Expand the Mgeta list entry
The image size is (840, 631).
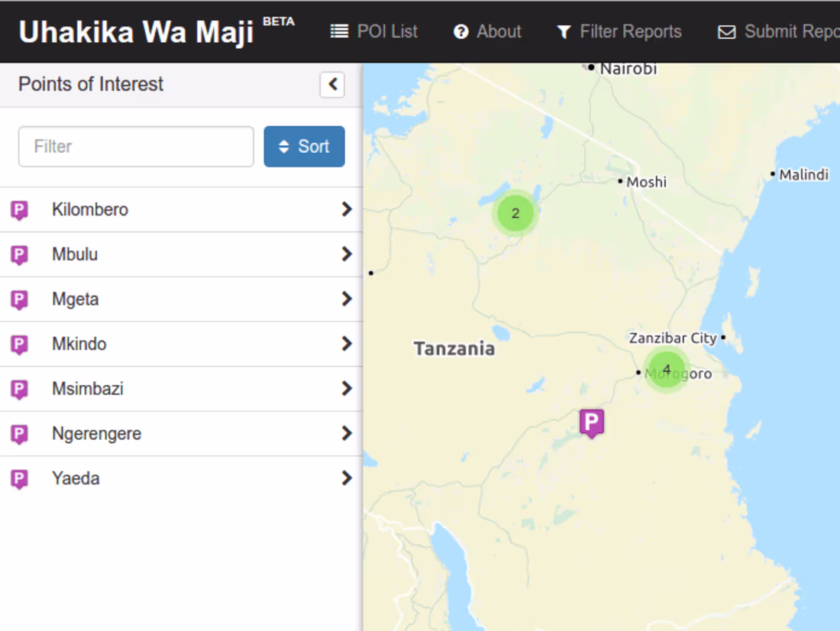(x=347, y=299)
